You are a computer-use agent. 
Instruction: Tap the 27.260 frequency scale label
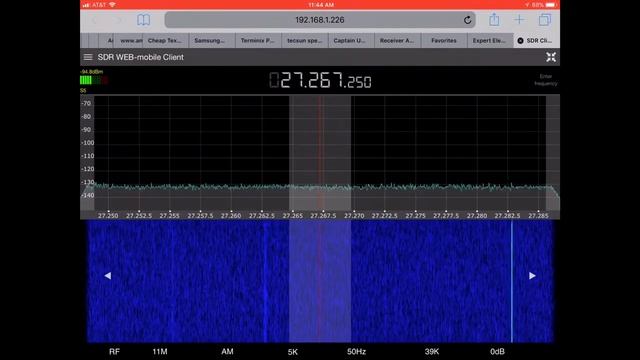coord(231,216)
